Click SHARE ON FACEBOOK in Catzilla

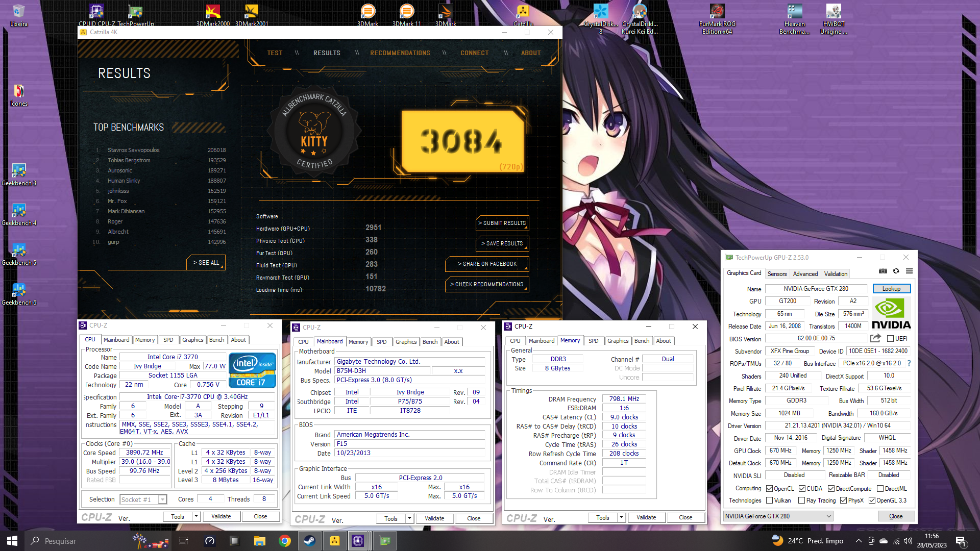[487, 264]
